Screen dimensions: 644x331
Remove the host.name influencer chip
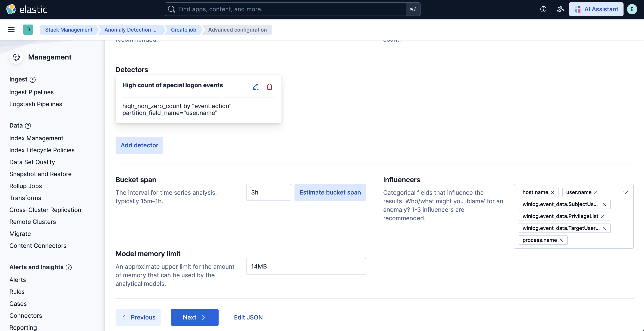pos(553,192)
